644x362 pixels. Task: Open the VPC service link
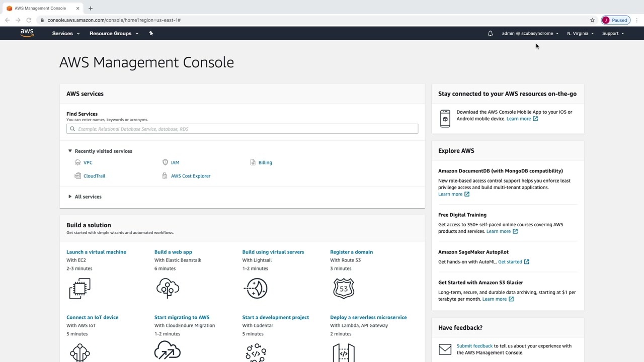pos(88,162)
